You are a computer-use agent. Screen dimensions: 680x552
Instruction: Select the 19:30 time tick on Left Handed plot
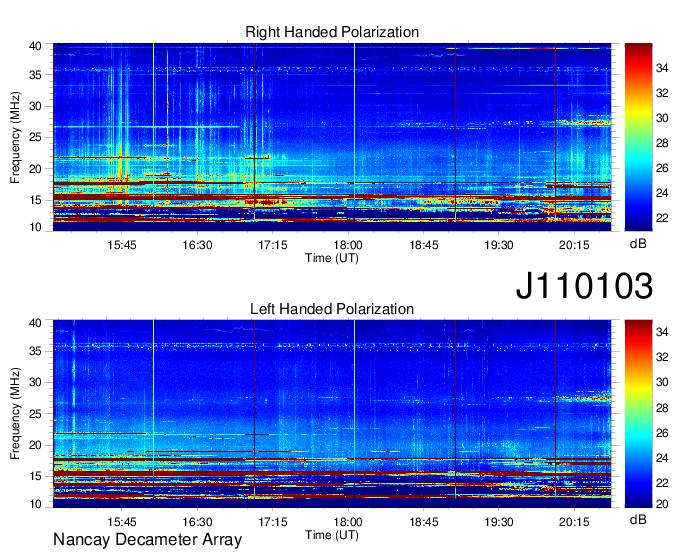click(x=499, y=522)
